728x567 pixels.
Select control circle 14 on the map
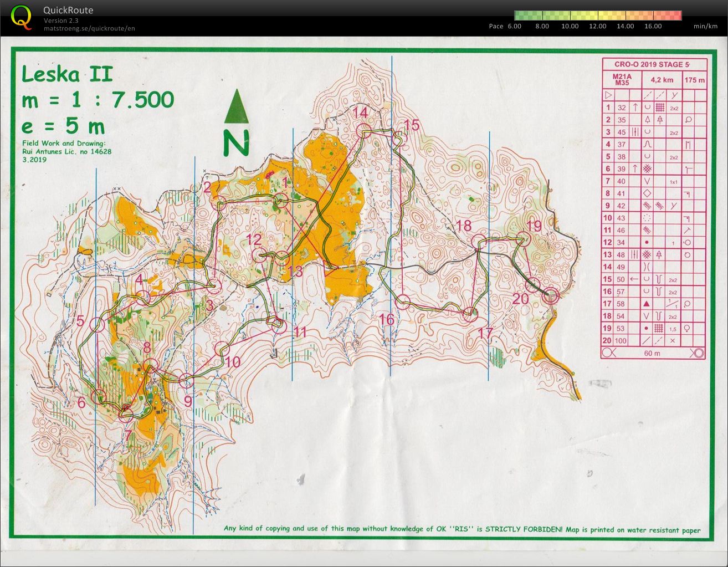coord(363,130)
